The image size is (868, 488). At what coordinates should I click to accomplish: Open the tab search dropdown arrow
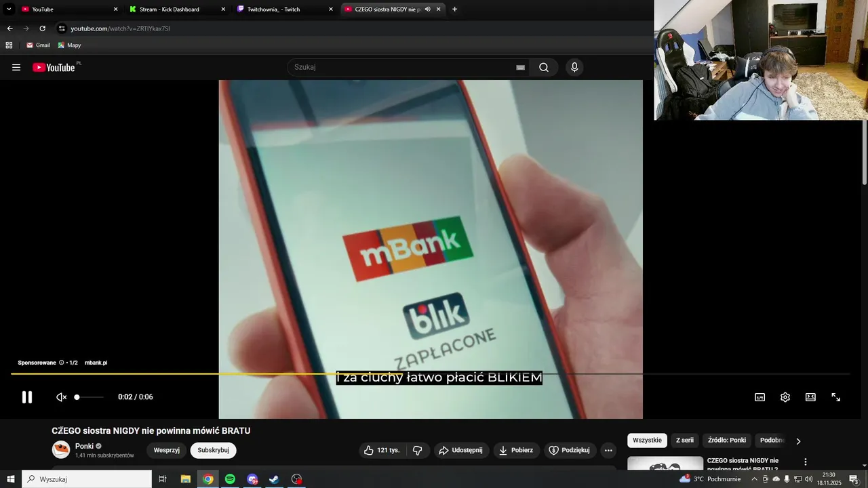pos(9,9)
